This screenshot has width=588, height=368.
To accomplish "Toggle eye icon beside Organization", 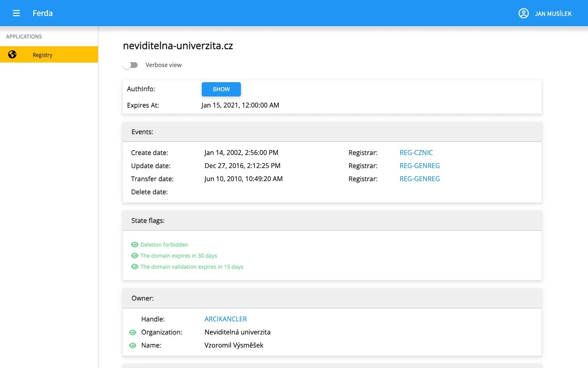I will [133, 332].
